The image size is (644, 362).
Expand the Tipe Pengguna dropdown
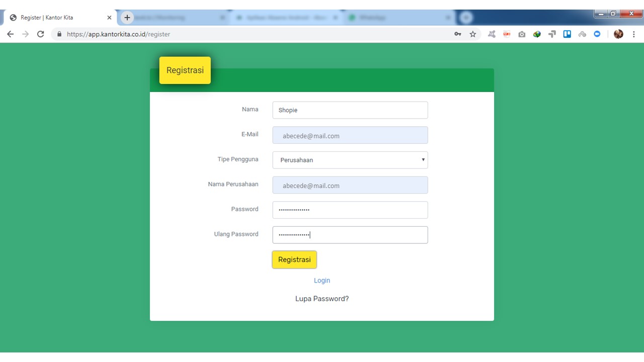tap(350, 160)
